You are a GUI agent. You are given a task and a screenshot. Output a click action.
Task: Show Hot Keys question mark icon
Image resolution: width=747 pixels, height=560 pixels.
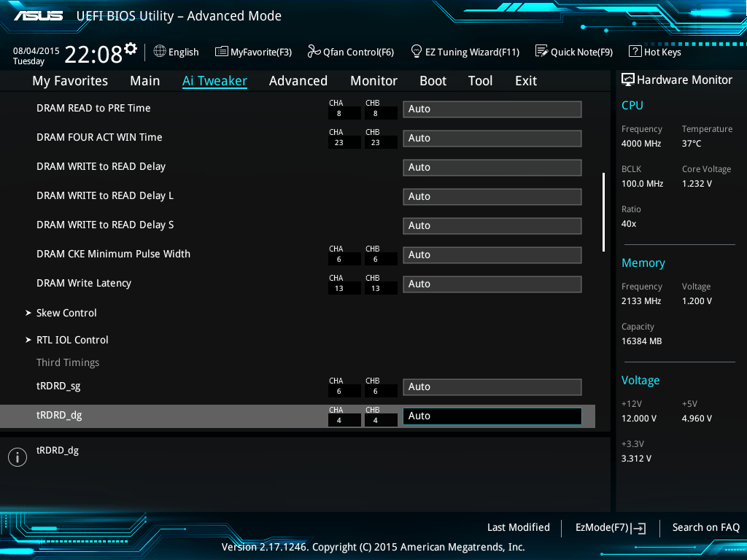click(635, 51)
